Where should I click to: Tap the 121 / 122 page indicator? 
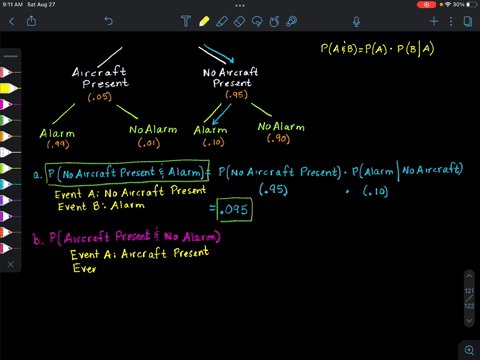pos(469,298)
